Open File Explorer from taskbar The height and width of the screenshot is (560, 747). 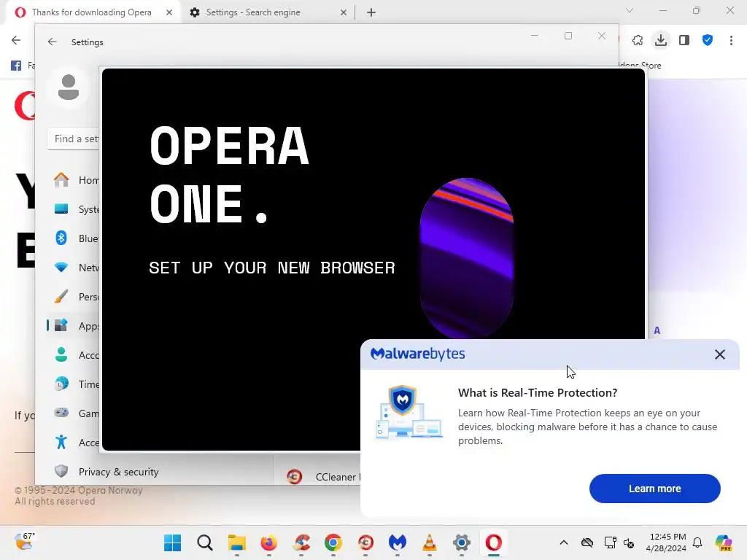click(237, 542)
